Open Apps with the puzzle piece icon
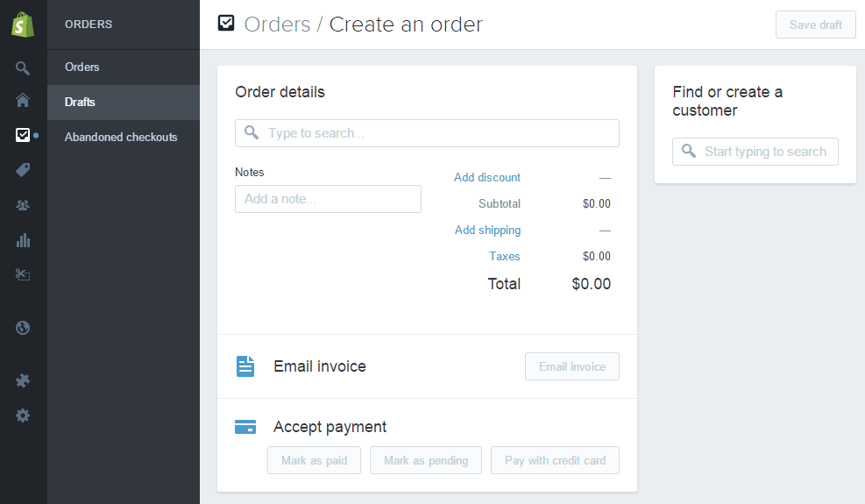 23,380
